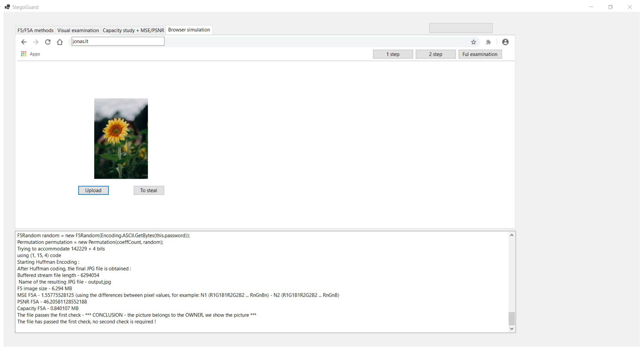Select Capacity study + MSE/PSNR tab
644x352 pixels.
133,30
